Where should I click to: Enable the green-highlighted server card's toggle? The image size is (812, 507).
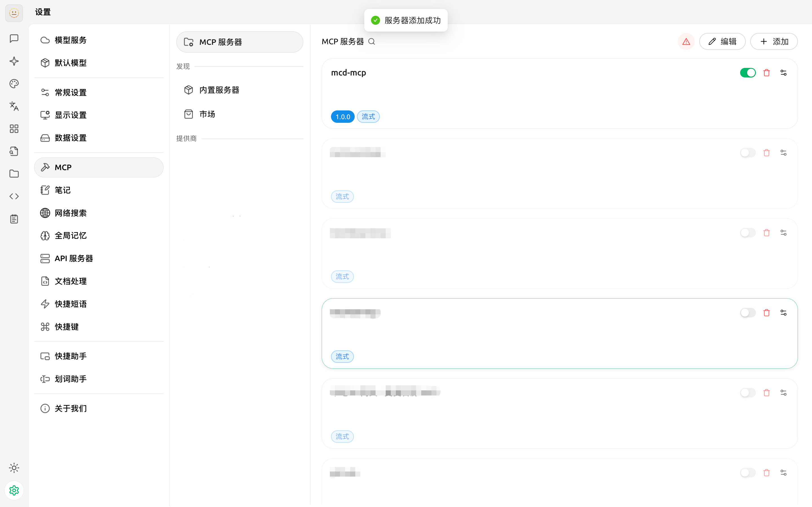tap(748, 313)
